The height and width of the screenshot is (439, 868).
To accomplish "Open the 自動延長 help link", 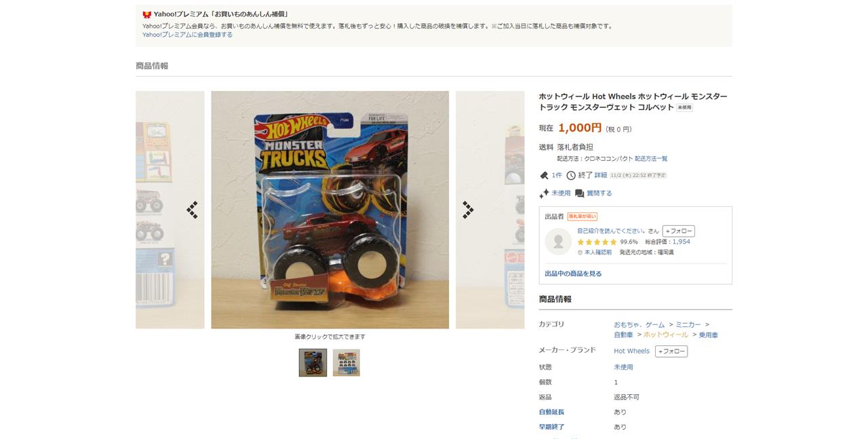I will pos(551,412).
